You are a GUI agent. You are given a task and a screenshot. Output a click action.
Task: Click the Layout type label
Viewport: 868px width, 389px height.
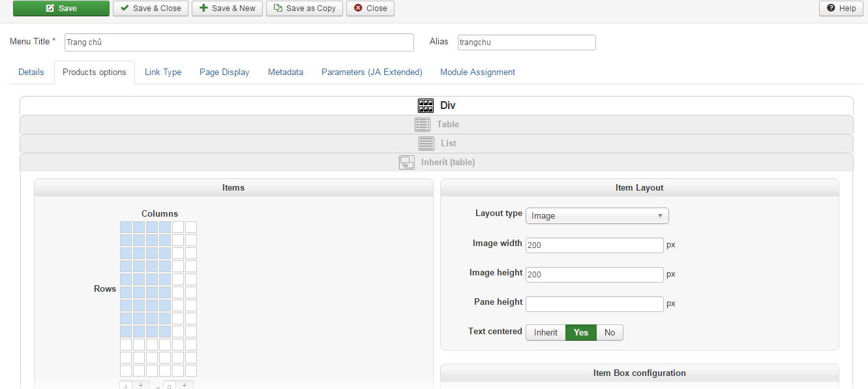pos(499,213)
